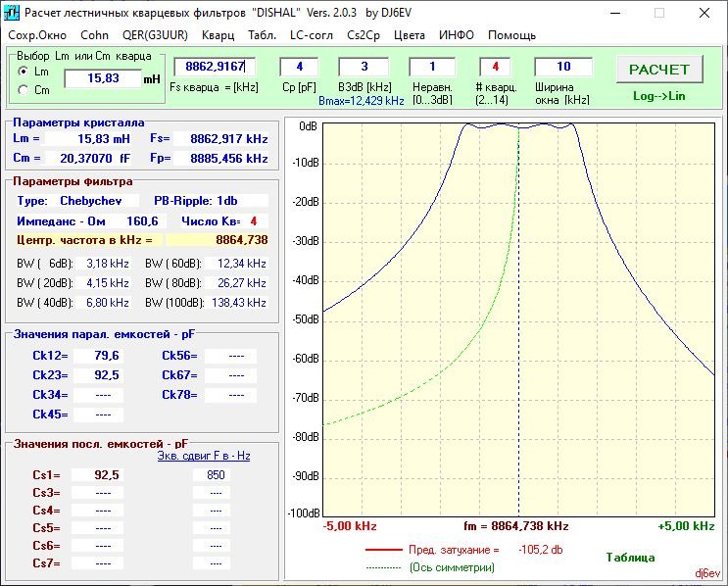Open the Cohn menu
This screenshot has width=728, height=586.
pos(94,35)
